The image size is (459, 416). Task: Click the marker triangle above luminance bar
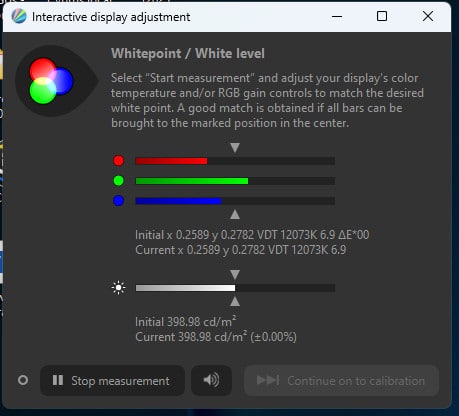click(x=235, y=275)
